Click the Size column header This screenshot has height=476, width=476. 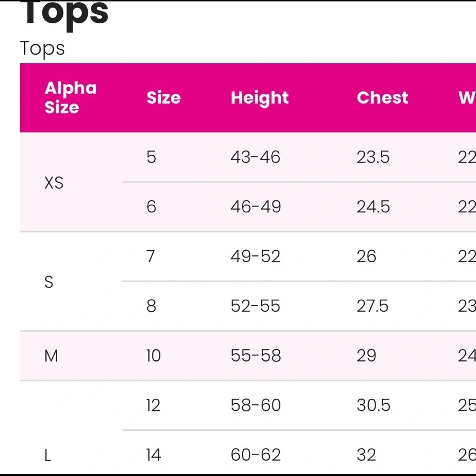point(164,98)
